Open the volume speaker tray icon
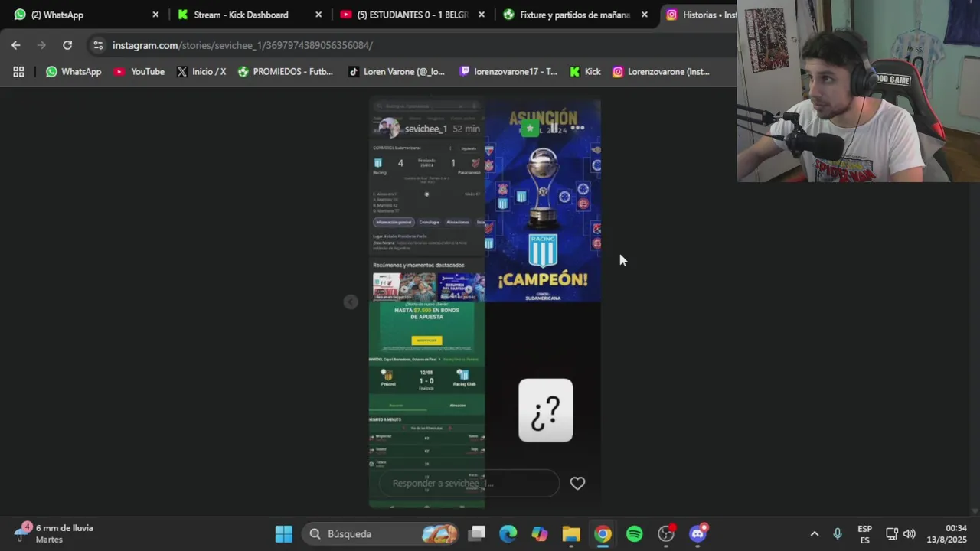Screen dimensions: 980x551 tap(910, 533)
